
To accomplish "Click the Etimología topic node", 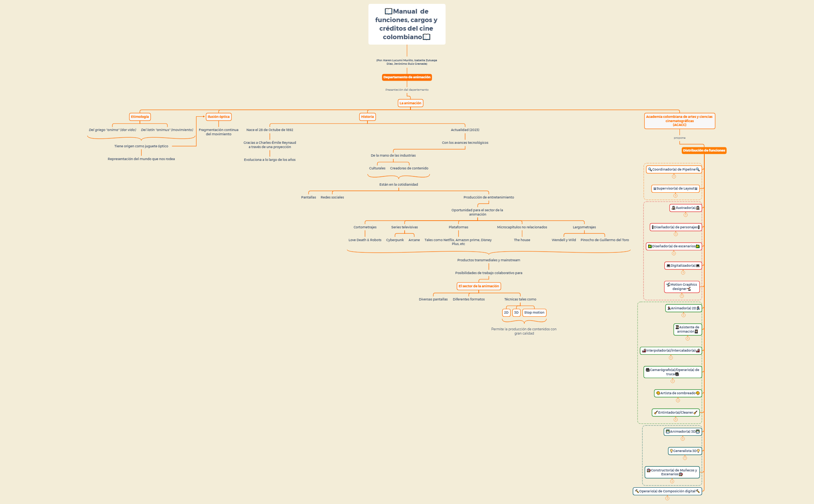I will [x=140, y=117].
